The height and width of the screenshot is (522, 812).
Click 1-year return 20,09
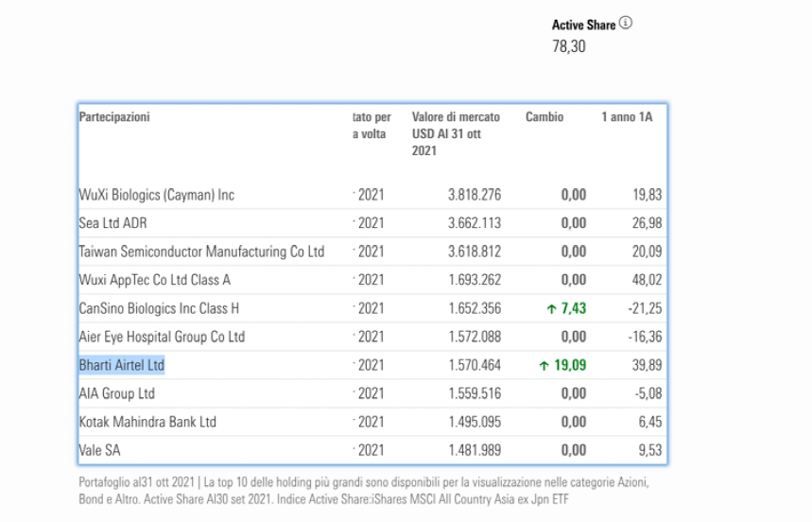pyautogui.click(x=647, y=252)
